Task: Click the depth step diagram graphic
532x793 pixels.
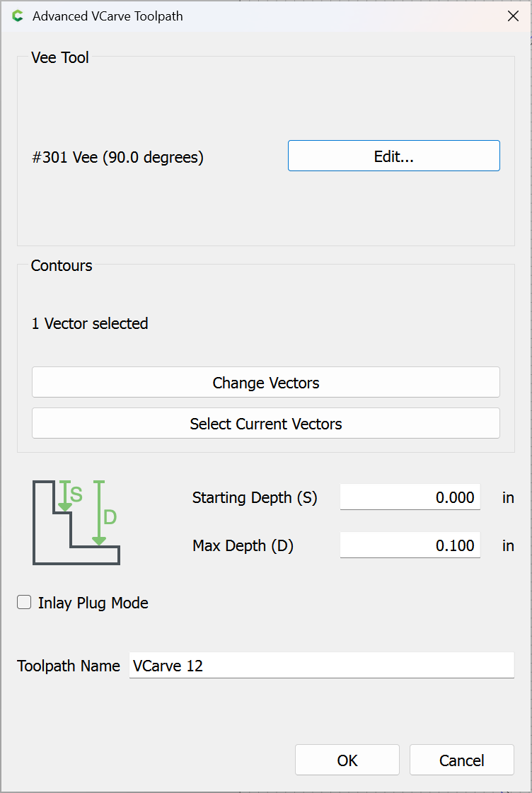Action: pos(76,522)
